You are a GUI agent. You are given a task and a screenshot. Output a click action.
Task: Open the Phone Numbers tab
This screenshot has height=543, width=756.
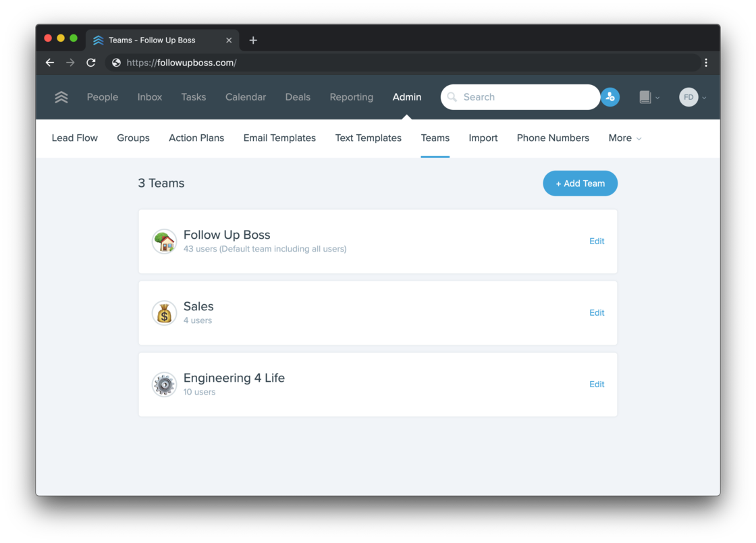pyautogui.click(x=553, y=138)
